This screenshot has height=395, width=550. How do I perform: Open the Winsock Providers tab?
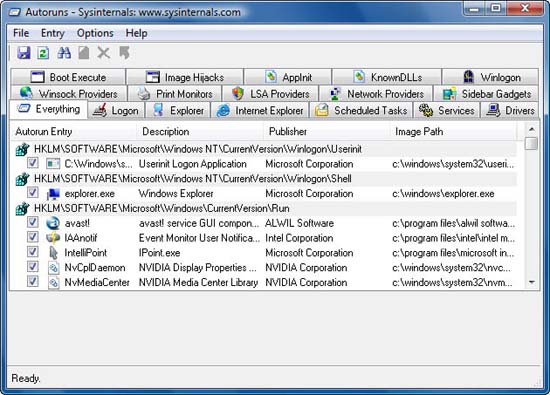(68, 94)
